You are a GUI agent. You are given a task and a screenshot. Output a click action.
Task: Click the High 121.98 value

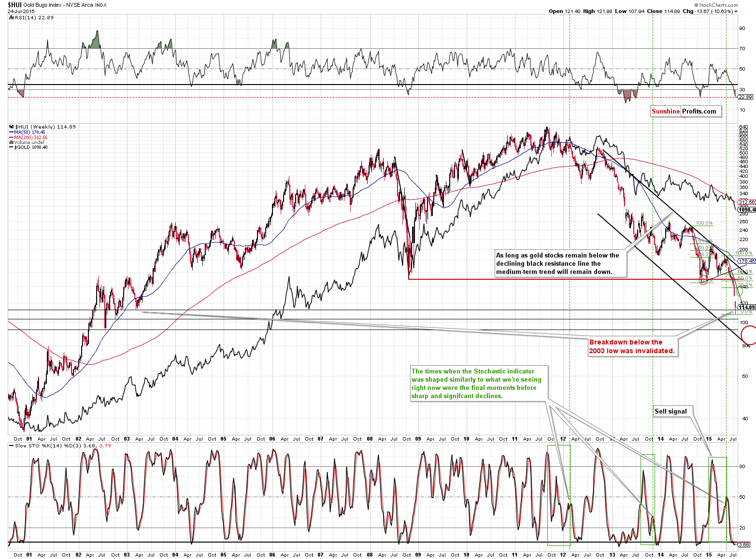(x=597, y=11)
